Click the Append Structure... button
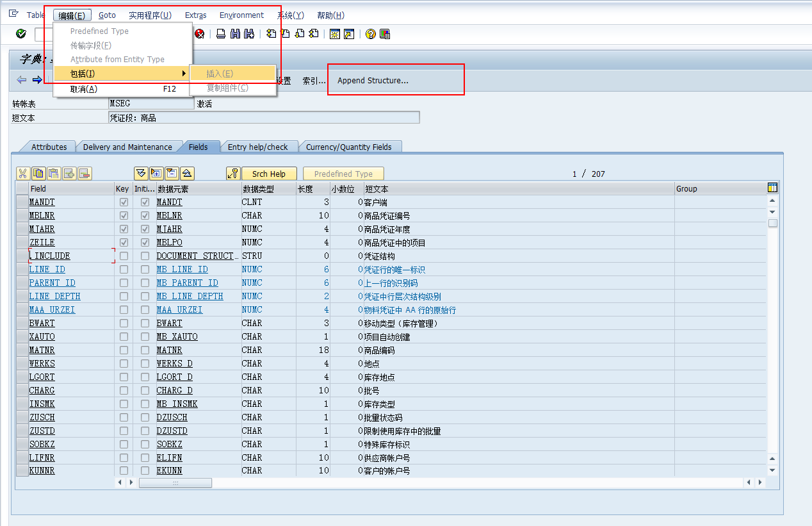 tap(373, 81)
